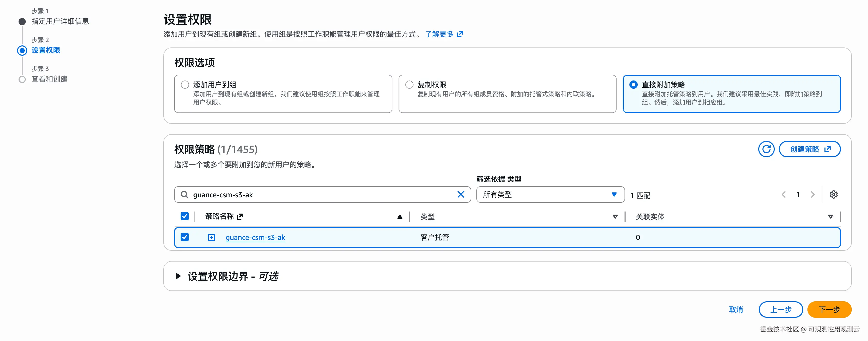
Task: Select the 复制权限 radio option
Action: [x=409, y=85]
